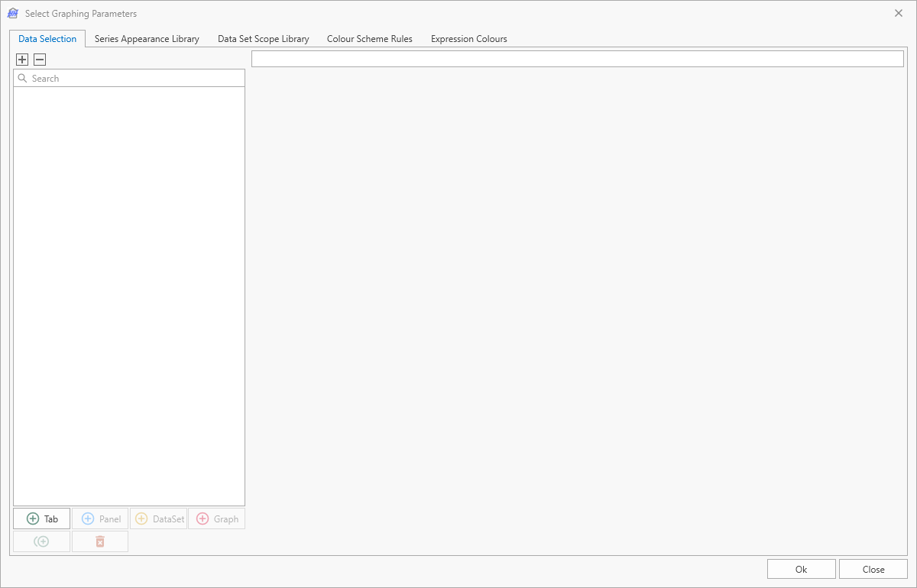Open the Expression Colours tab

[x=468, y=39]
